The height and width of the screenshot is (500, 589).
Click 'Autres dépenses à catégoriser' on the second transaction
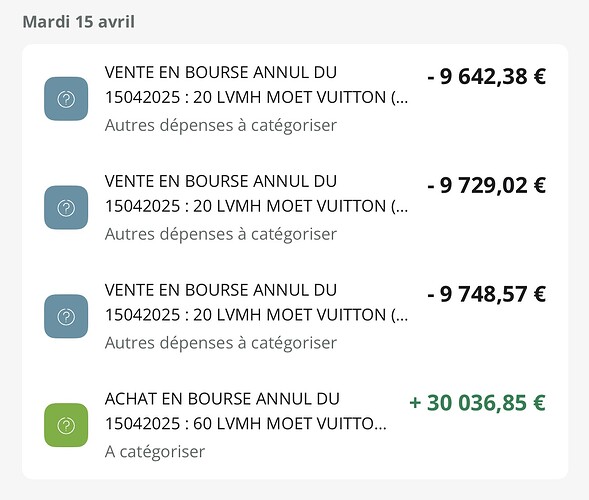[x=221, y=234]
